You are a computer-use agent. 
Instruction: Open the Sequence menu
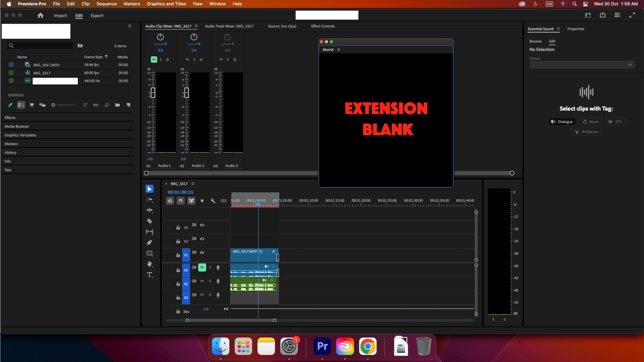[x=106, y=4]
